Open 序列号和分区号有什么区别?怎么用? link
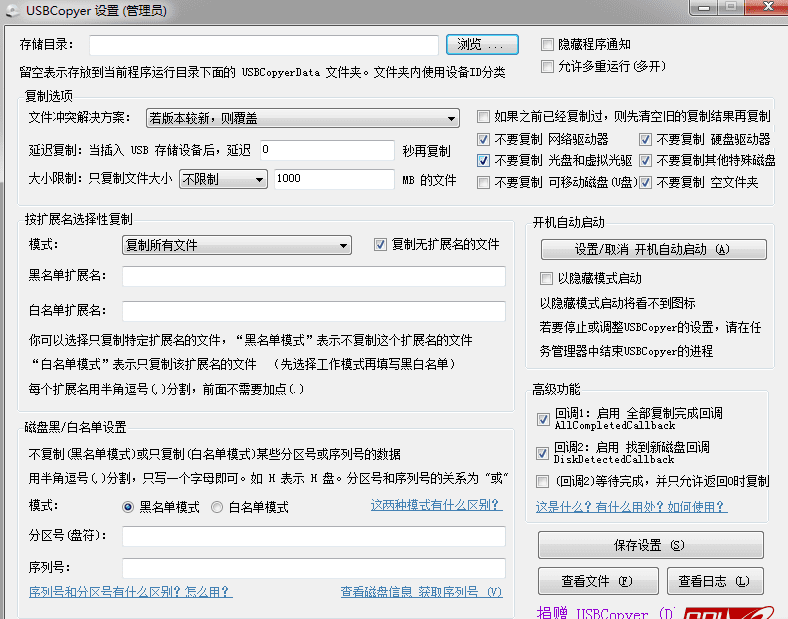This screenshot has width=788, height=619. tap(131, 592)
